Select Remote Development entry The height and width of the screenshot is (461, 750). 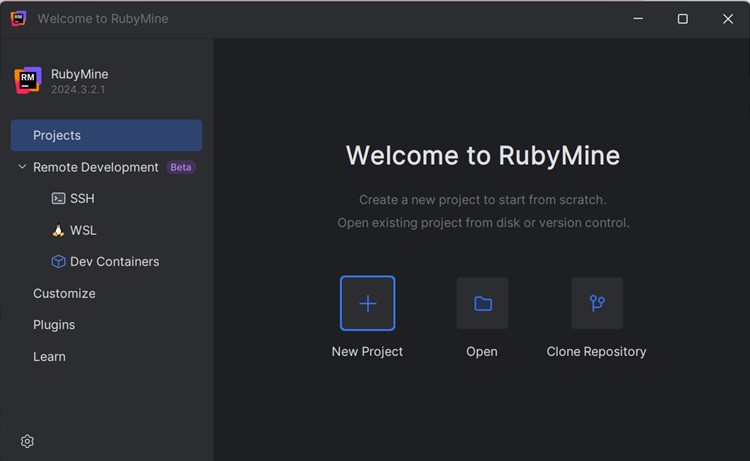(95, 167)
